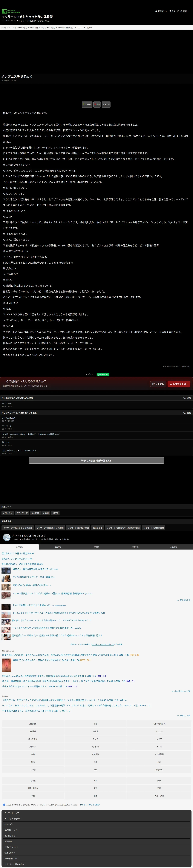
Task: Click >> 新着レス一覧
Action: point(183,715)
